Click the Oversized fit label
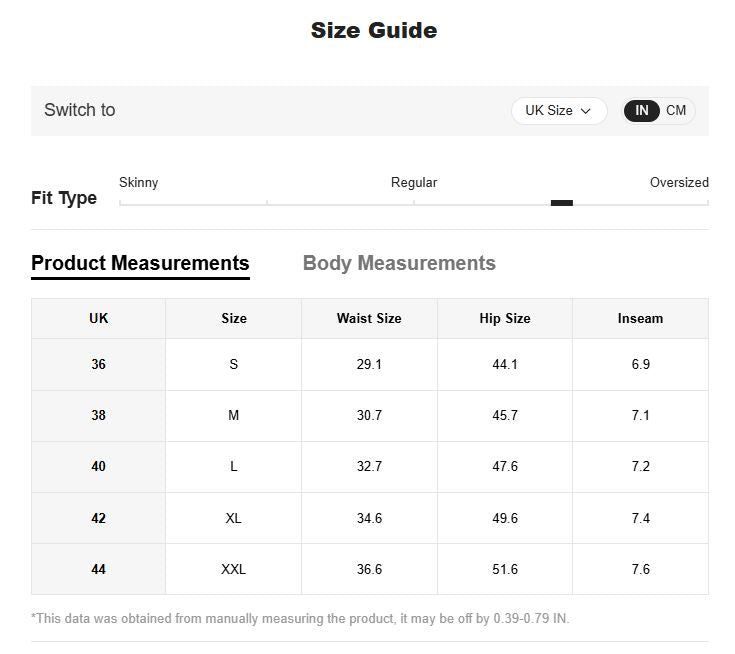735x654 pixels. click(679, 182)
